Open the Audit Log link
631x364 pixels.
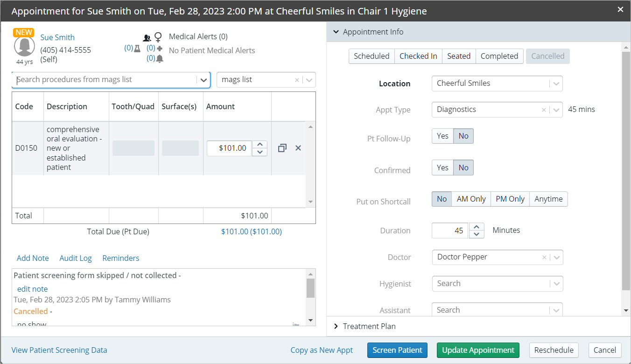click(x=76, y=258)
